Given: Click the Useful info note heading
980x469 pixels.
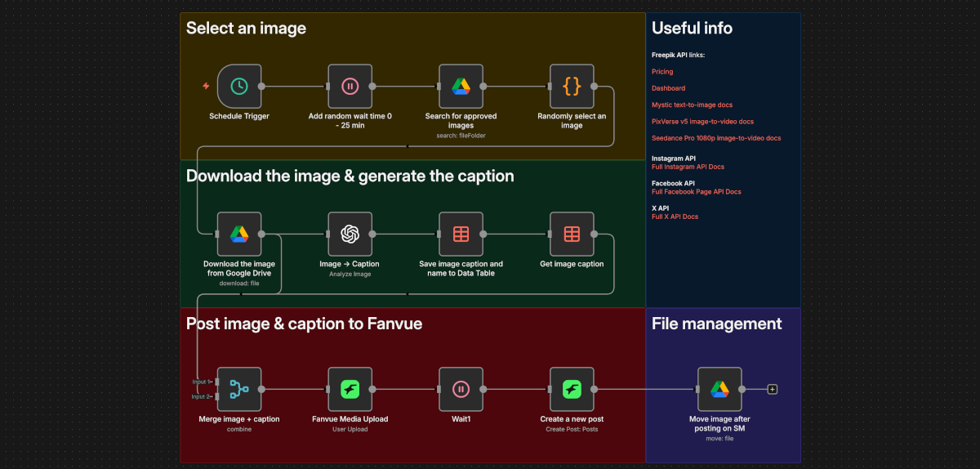Looking at the screenshot, I should (692, 29).
